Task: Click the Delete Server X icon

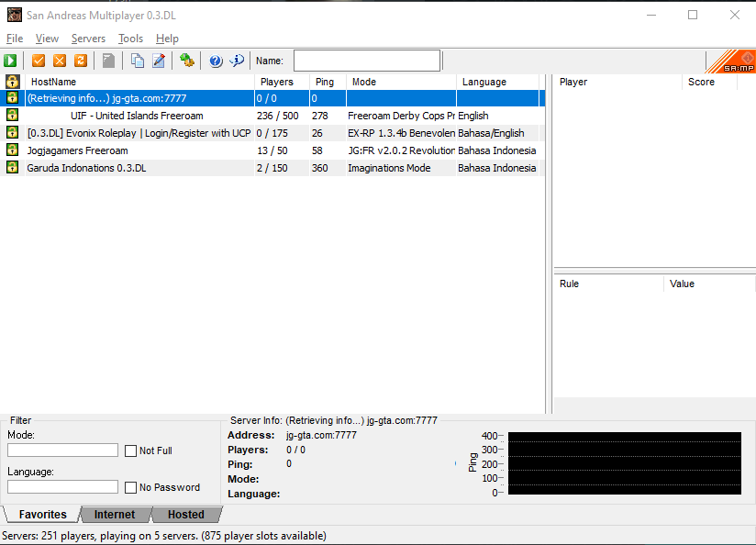Action: [x=60, y=61]
